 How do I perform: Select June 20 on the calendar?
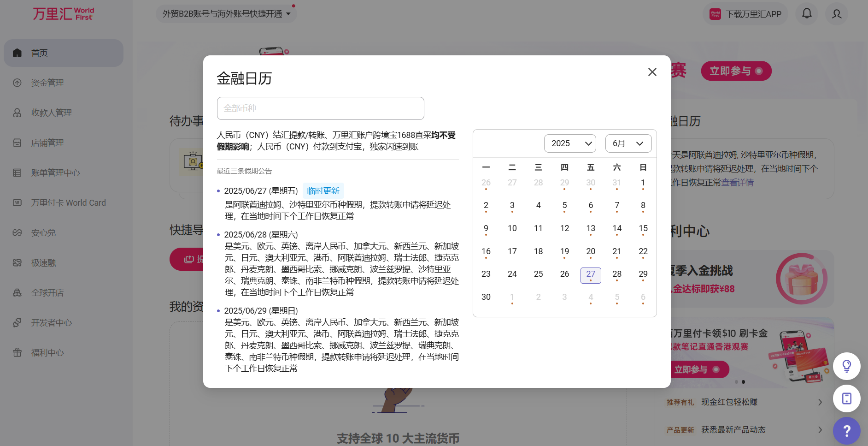[591, 251]
